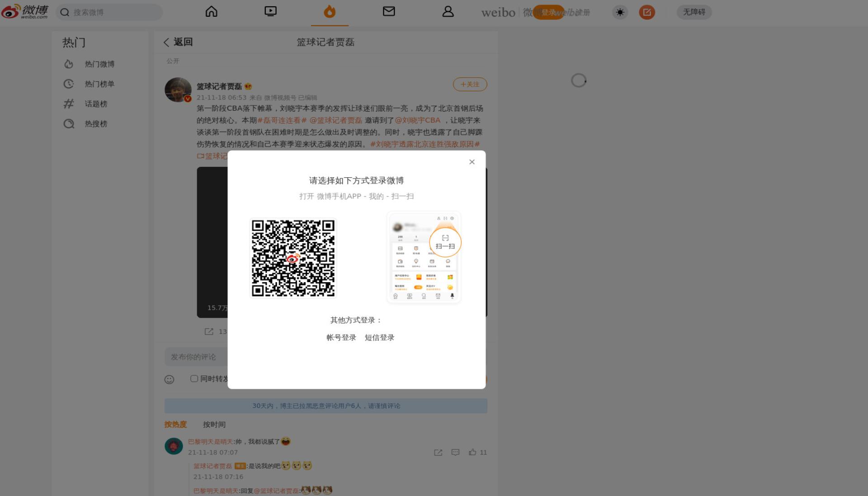Image resolution: width=868 pixels, height=496 pixels.
Task: Toggle the light/dark theme sun icon
Action: [x=620, y=12]
